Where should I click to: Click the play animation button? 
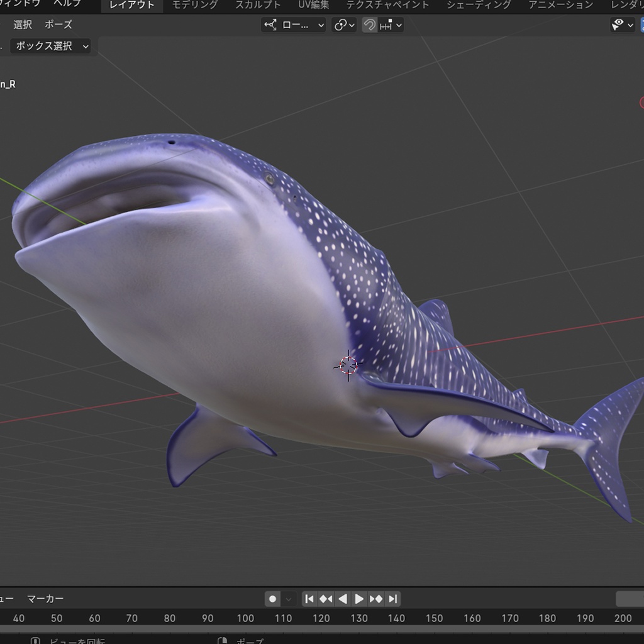click(359, 599)
